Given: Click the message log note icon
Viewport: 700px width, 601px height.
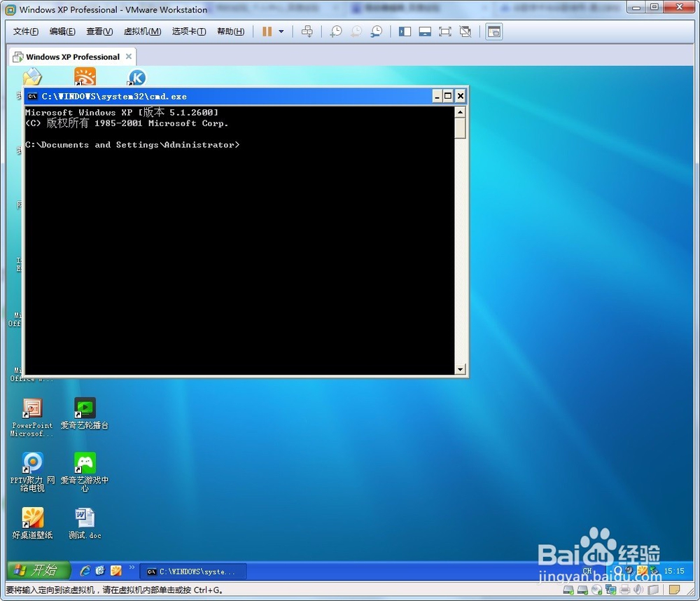Looking at the screenshot, I should tap(675, 590).
